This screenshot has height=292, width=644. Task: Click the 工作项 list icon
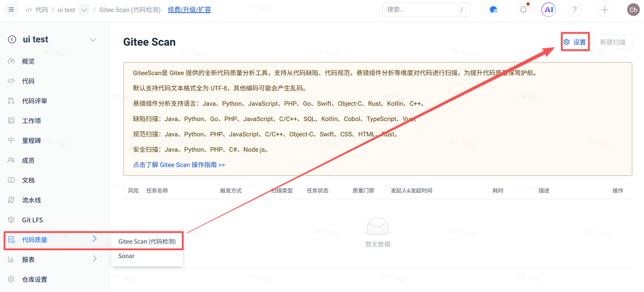11,121
